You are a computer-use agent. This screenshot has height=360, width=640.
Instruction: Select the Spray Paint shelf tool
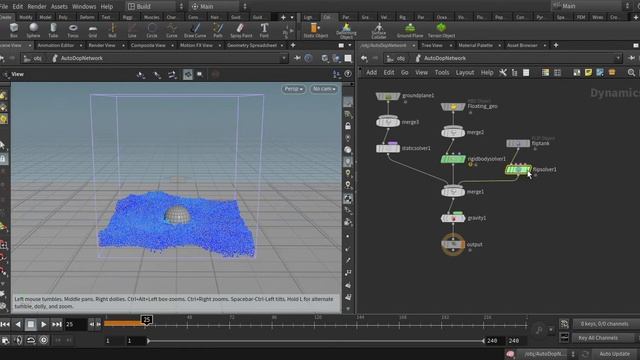click(x=241, y=30)
